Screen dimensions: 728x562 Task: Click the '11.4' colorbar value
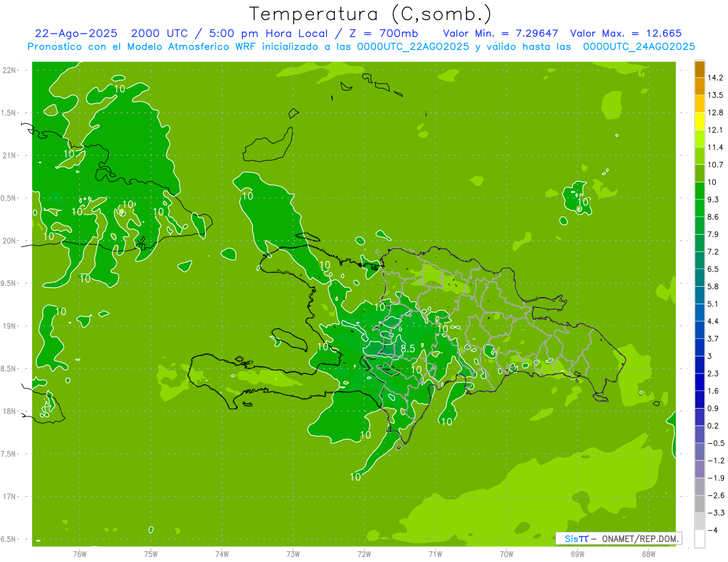click(716, 147)
